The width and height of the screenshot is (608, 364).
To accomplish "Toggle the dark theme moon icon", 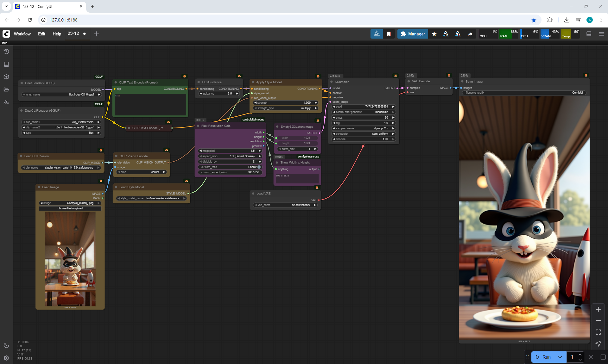I will click(x=6, y=345).
